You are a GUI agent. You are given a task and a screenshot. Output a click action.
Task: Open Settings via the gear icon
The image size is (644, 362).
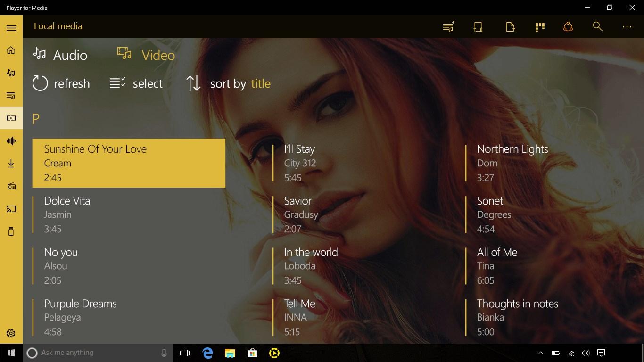click(11, 333)
